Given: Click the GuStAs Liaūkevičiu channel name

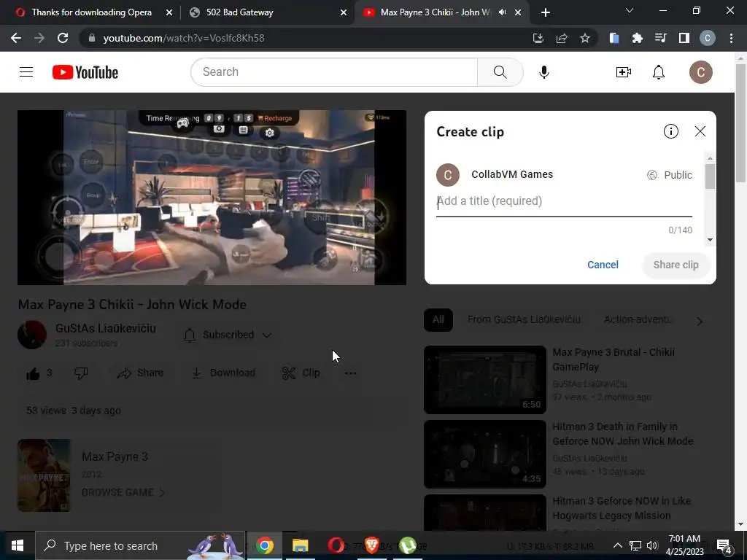Looking at the screenshot, I should pos(106,328).
